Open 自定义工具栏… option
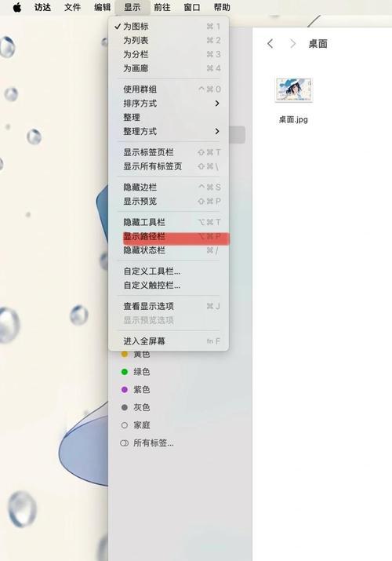The width and height of the screenshot is (392, 561). (169, 271)
